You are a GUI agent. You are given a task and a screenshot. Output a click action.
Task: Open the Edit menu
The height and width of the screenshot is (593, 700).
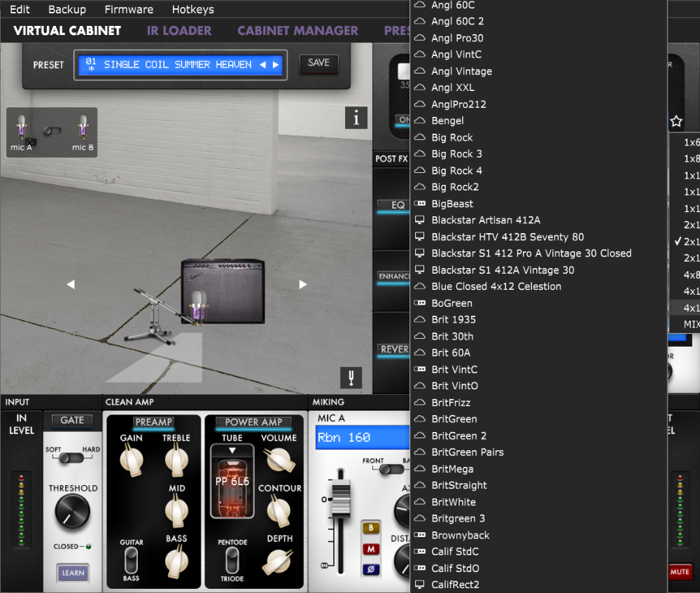pyautogui.click(x=20, y=9)
